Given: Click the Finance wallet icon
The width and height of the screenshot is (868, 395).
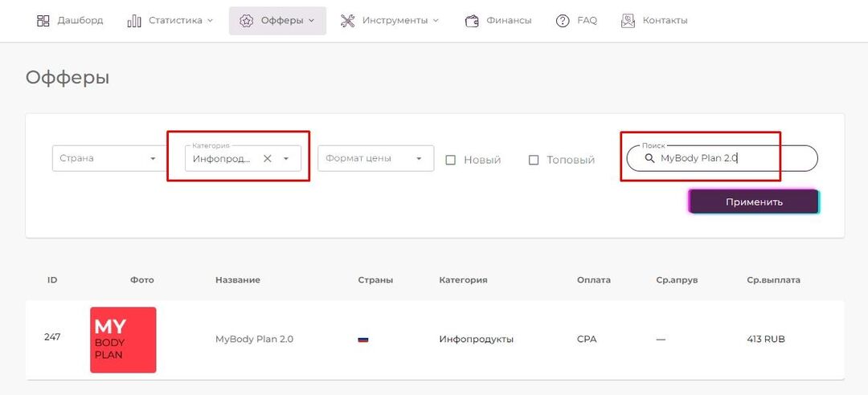Looking at the screenshot, I should click(472, 21).
